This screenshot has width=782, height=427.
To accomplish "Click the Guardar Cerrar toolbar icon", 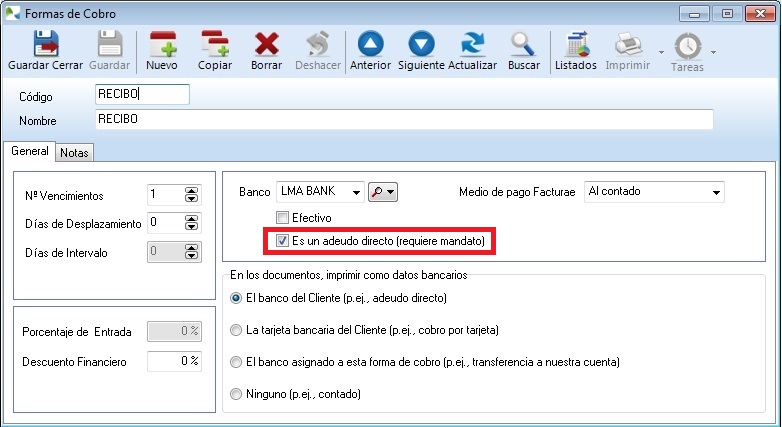I will tap(45, 44).
